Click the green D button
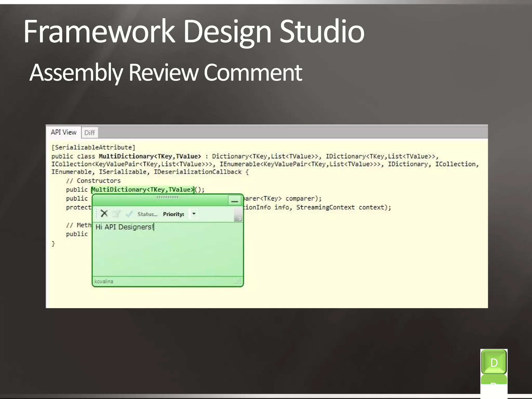 click(494, 362)
